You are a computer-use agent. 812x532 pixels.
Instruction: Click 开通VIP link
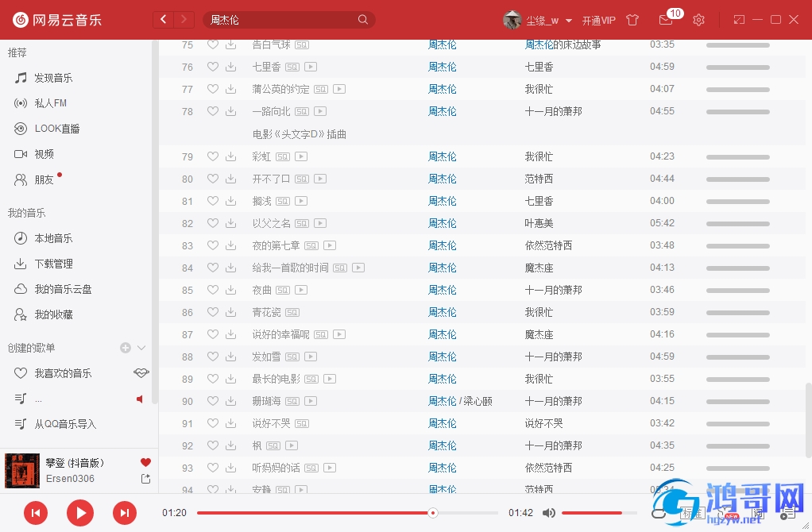[x=598, y=20]
